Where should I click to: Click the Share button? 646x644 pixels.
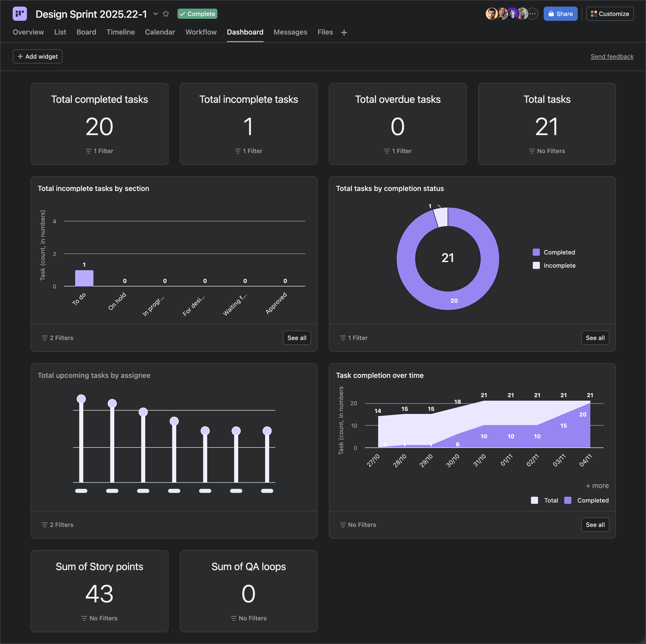point(560,14)
